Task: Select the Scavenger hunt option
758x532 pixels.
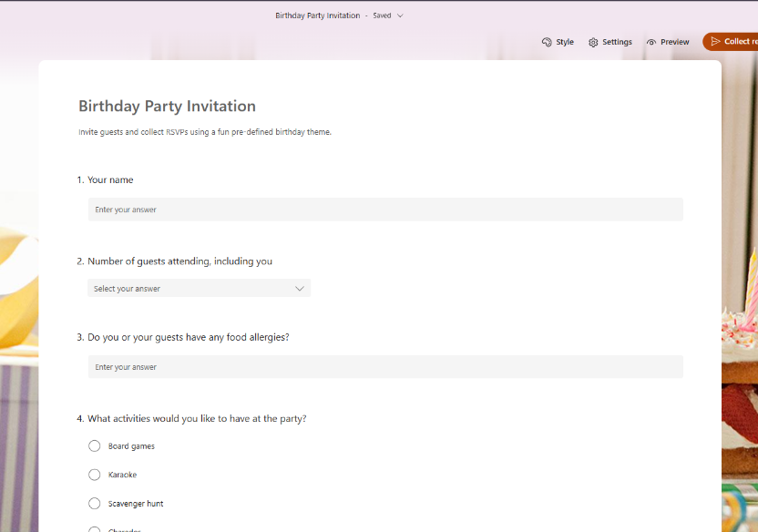Action: (94, 503)
